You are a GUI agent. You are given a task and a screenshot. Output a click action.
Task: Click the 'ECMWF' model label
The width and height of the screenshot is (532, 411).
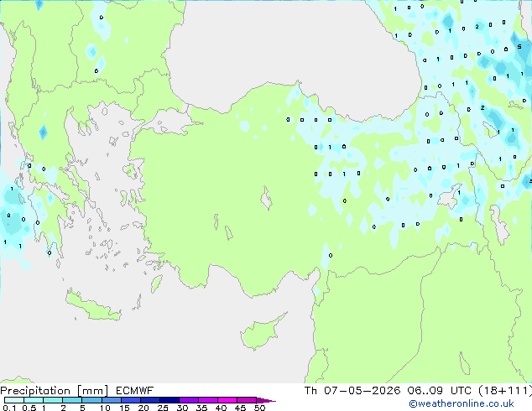click(134, 391)
